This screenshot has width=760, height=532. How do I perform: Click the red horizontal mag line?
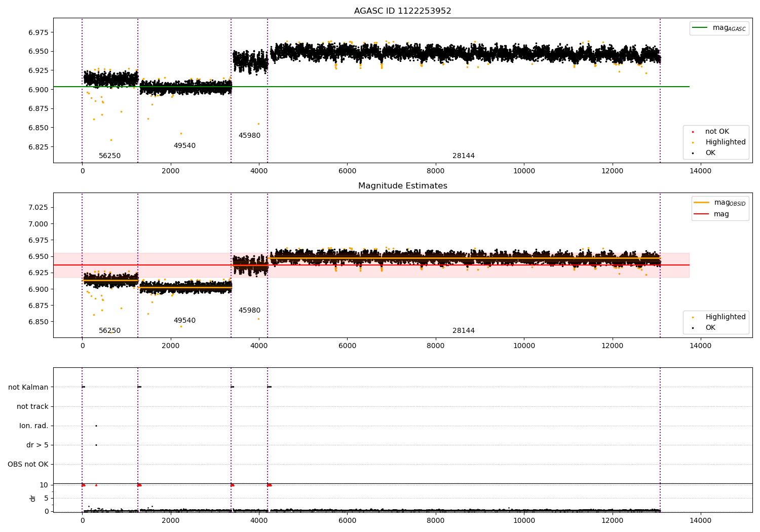(371, 265)
